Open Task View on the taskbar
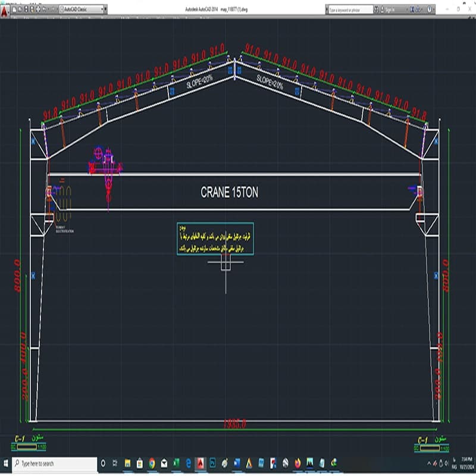This screenshot has width=476, height=476. [x=115, y=464]
